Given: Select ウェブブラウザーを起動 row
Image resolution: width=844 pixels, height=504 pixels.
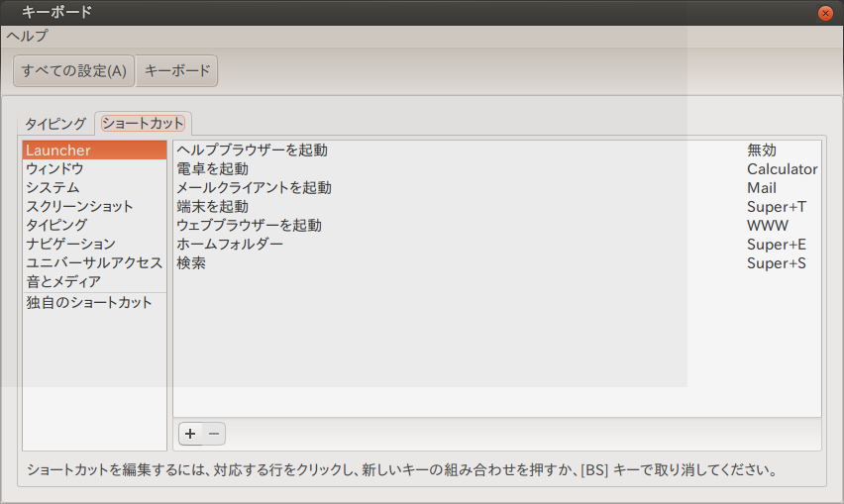Looking at the screenshot, I should [497, 226].
